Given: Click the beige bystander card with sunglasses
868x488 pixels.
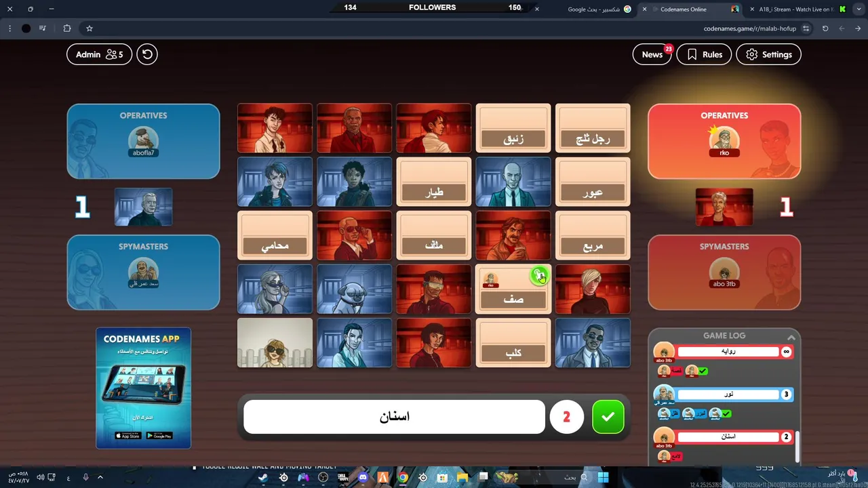Looking at the screenshot, I should pos(275,343).
